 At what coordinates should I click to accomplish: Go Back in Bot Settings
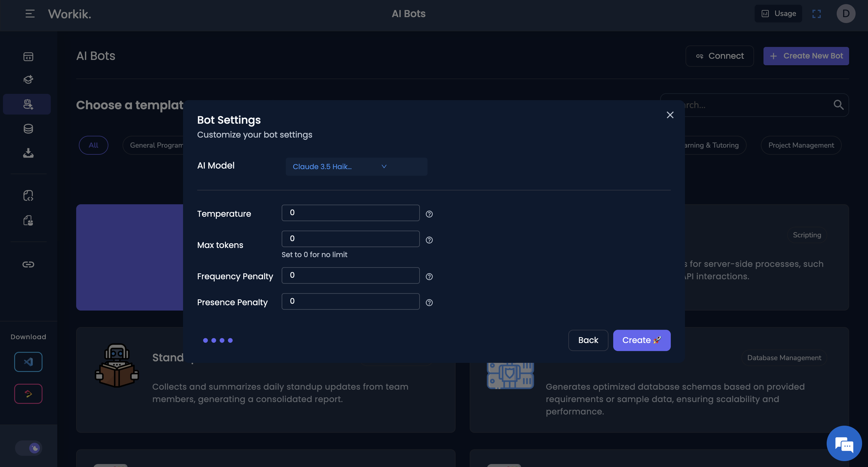pyautogui.click(x=588, y=340)
